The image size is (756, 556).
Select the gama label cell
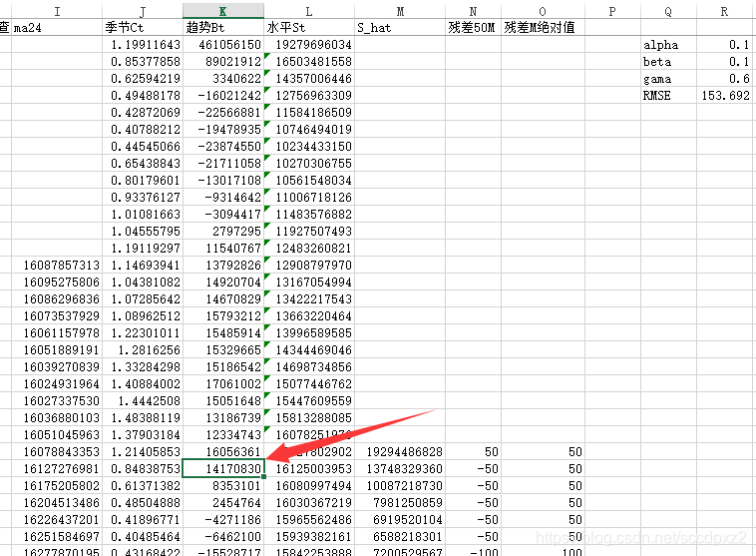[x=668, y=78]
